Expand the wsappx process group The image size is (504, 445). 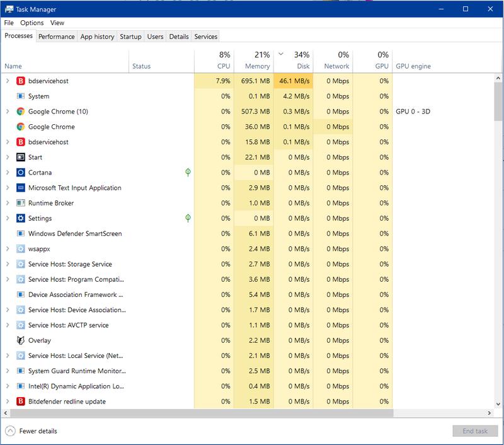pos(8,249)
